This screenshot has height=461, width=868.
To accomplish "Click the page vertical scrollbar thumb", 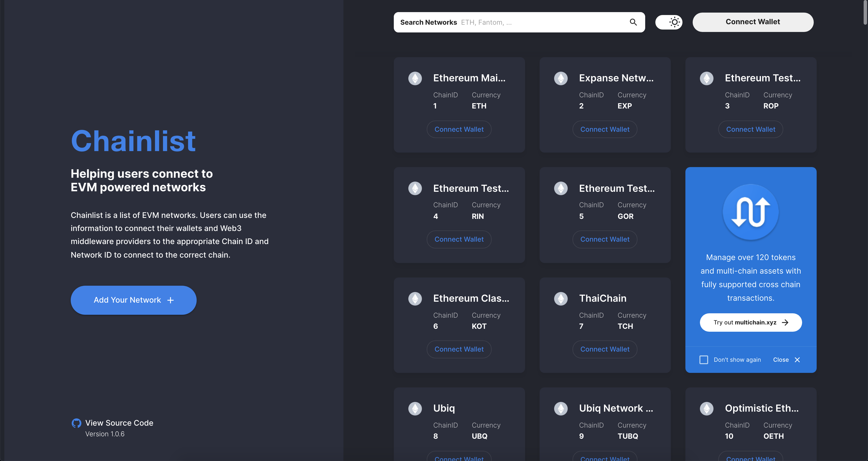I will tap(865, 12).
